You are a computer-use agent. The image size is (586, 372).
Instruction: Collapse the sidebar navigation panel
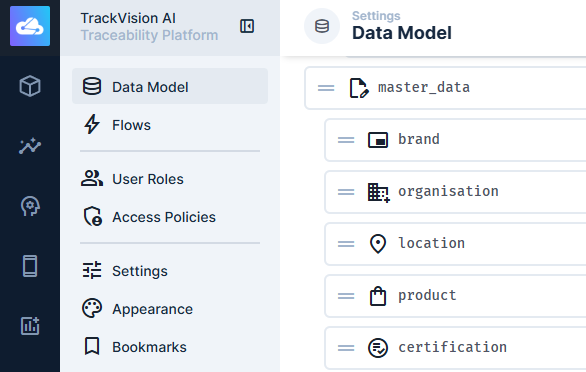click(x=247, y=26)
